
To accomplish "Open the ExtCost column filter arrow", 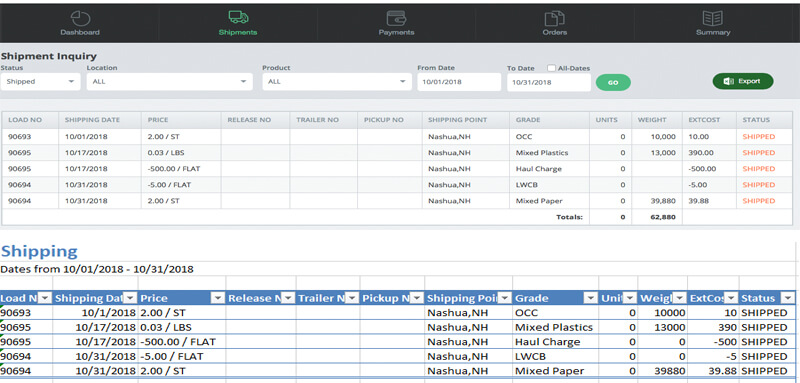I will [x=731, y=298].
